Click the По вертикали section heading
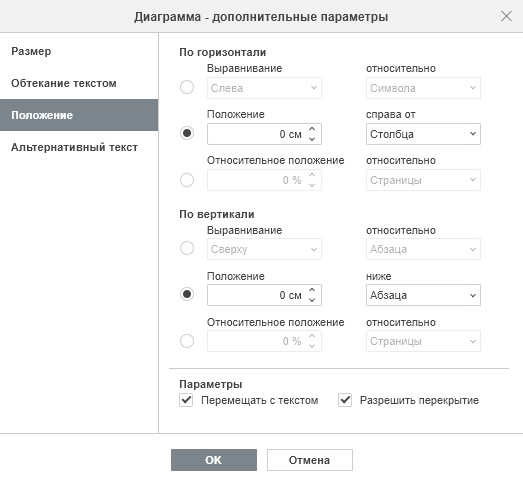Viewport: 523px width, 481px height. click(x=217, y=214)
